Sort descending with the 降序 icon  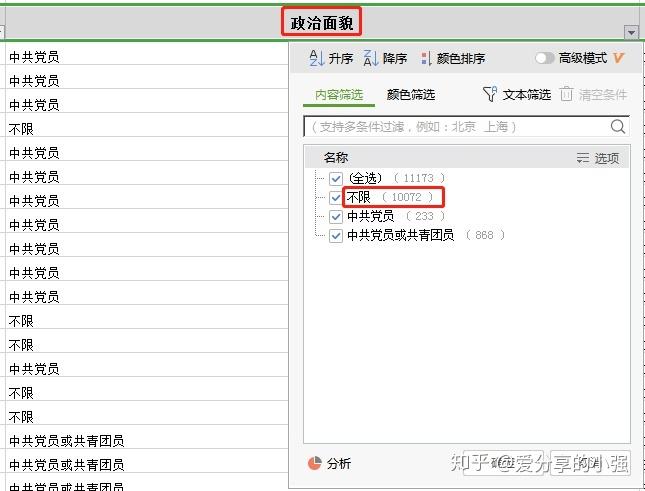[x=371, y=58]
